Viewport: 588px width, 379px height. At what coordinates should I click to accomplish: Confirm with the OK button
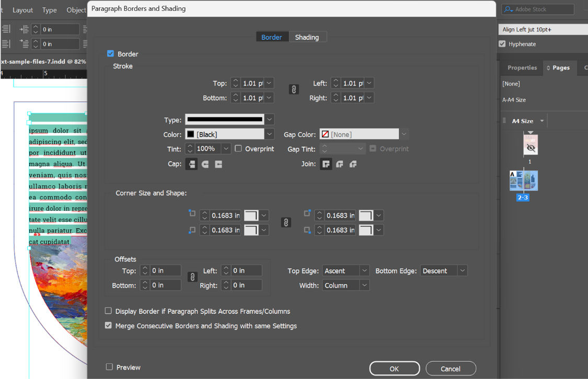pyautogui.click(x=395, y=369)
